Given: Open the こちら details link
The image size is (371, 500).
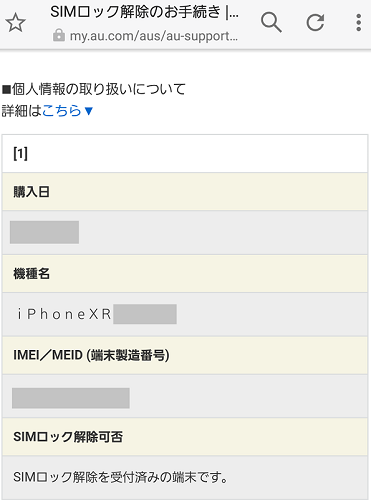Looking at the screenshot, I should pyautogui.click(x=62, y=111).
